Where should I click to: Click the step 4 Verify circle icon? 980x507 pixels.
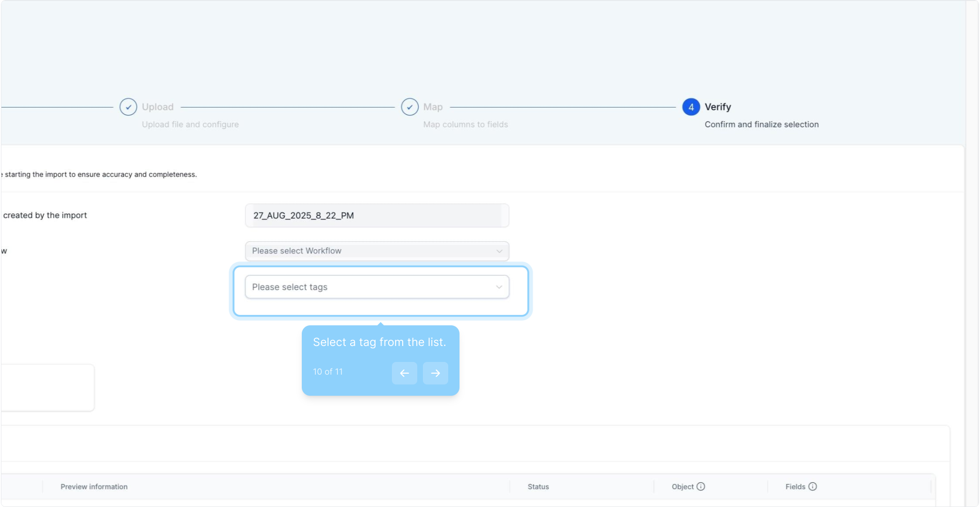click(x=691, y=107)
